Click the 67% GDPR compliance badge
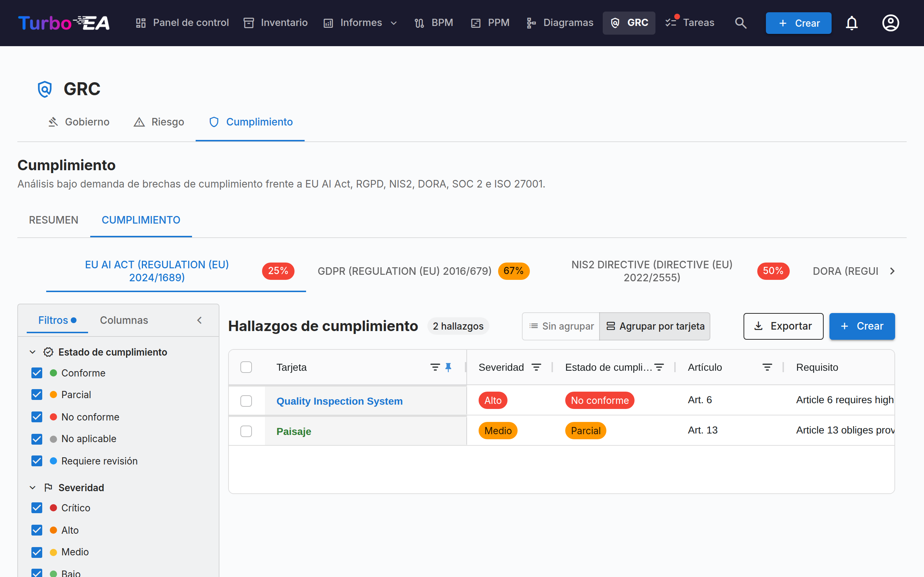 (514, 271)
